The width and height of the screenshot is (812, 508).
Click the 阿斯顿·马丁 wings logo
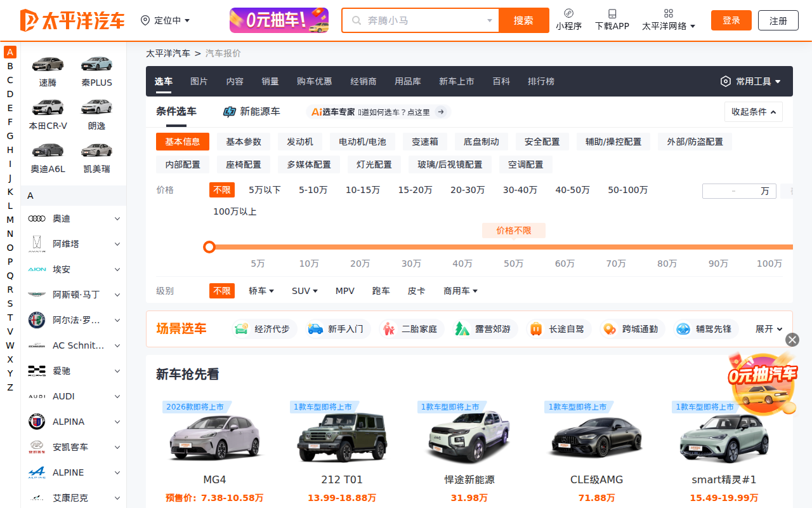pyautogui.click(x=37, y=295)
